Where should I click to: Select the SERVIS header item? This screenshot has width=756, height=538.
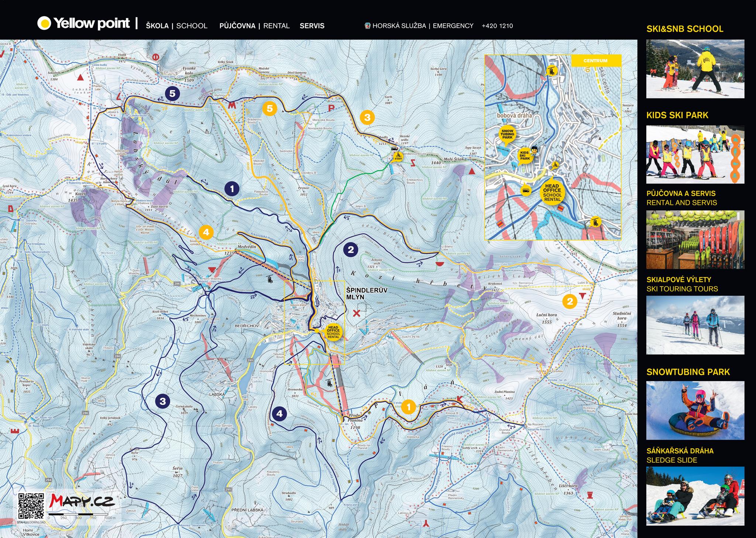pos(312,26)
